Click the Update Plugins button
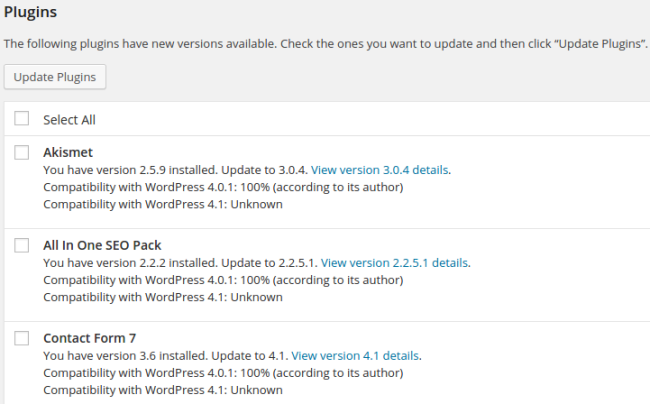 tap(55, 77)
